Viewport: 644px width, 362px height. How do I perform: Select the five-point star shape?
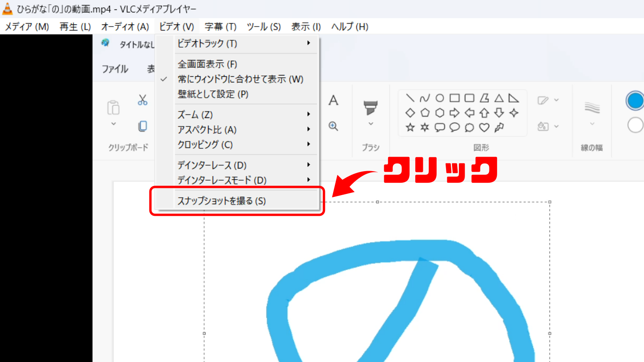pyautogui.click(x=410, y=127)
